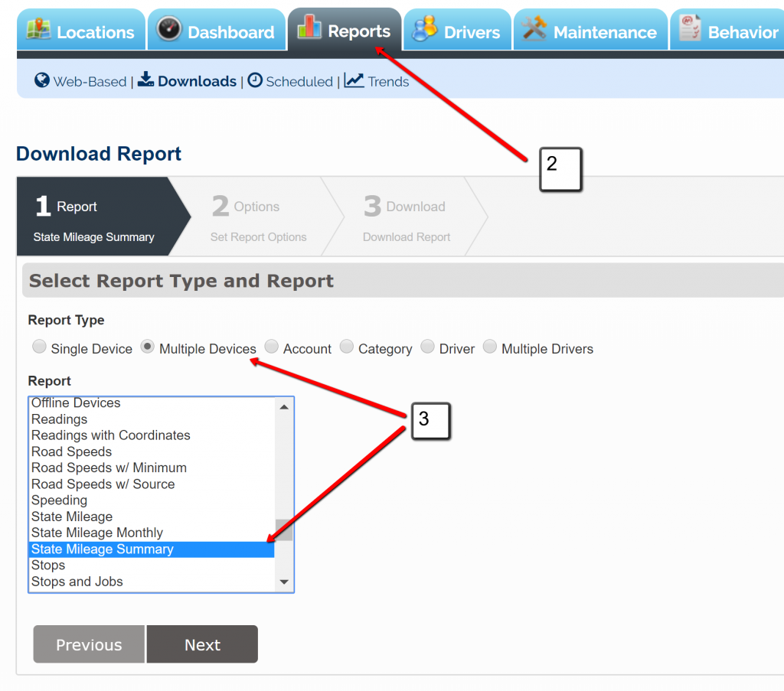Select Account report type radio
This screenshot has height=691, width=784.
point(272,346)
